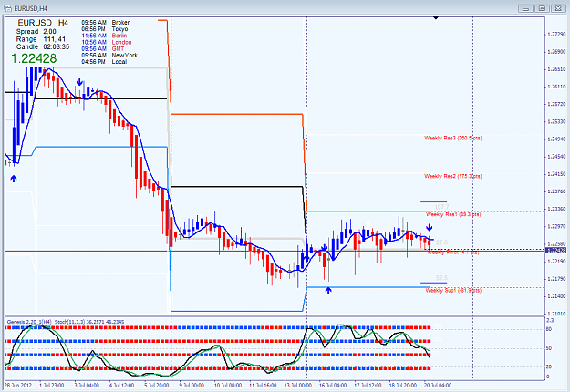Screen dimensions: 570x392
Task: Click the Spread 2.00 readout
Action: [x=36, y=32]
